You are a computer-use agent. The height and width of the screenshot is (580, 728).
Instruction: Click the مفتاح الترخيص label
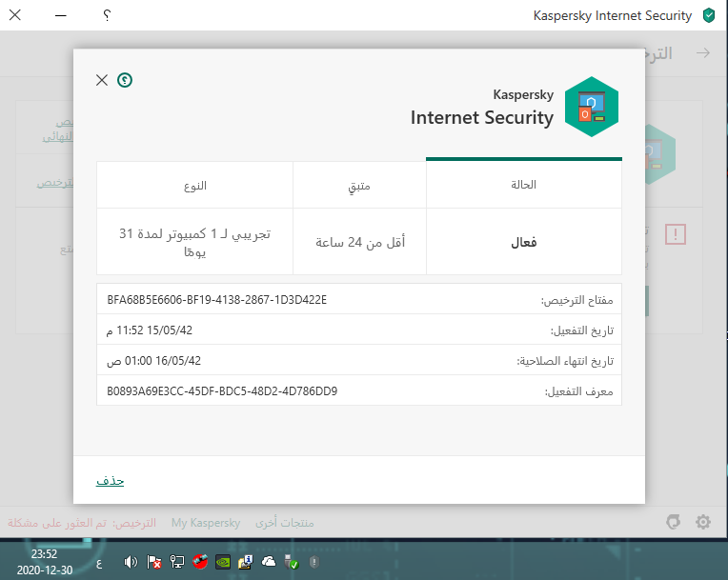[577, 300]
